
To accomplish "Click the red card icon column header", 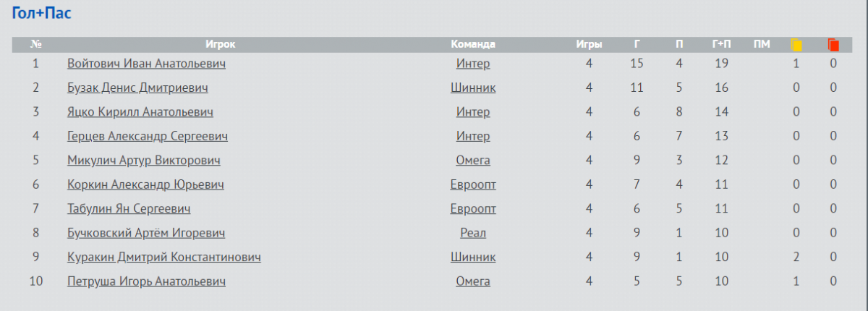I will (x=833, y=45).
